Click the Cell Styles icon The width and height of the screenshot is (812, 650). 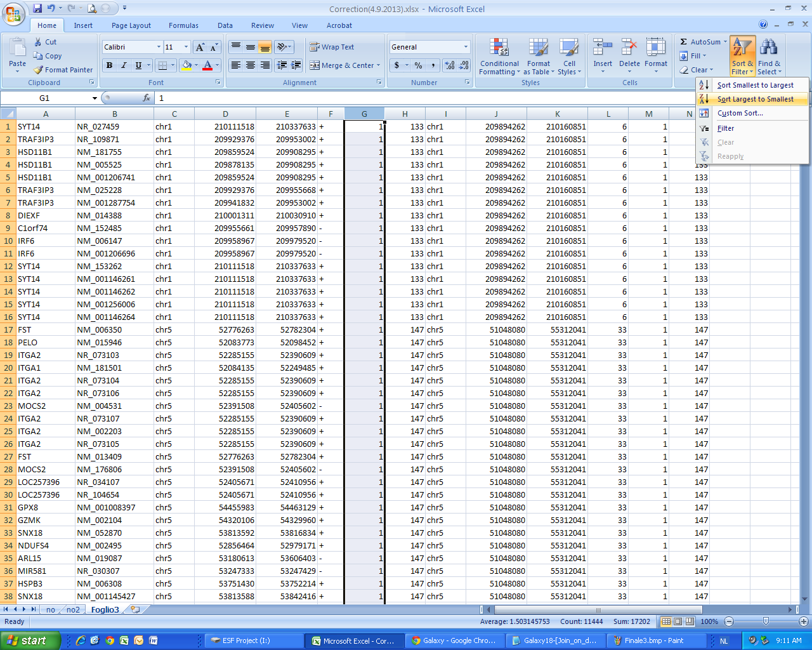[568, 50]
